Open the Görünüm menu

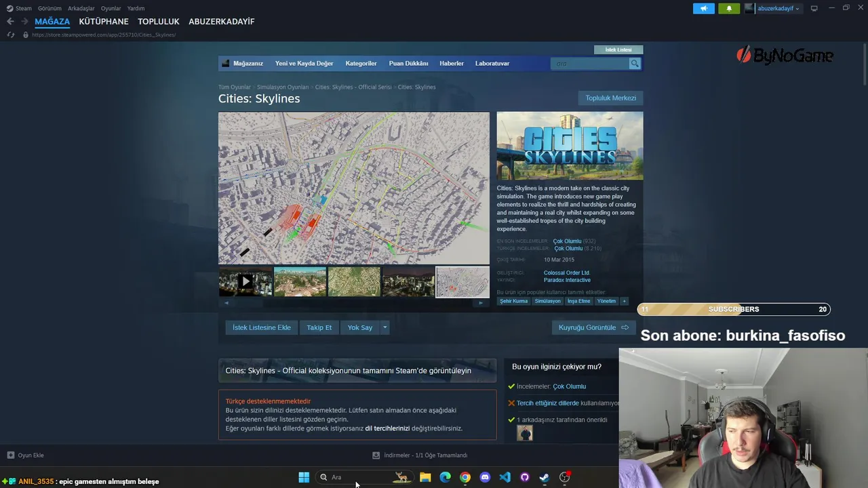pyautogui.click(x=50, y=8)
